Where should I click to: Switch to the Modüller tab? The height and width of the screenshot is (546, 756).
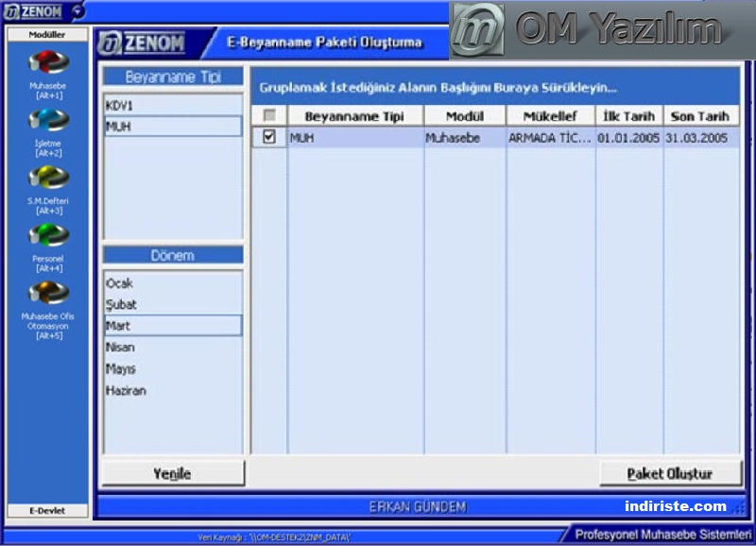click(47, 35)
